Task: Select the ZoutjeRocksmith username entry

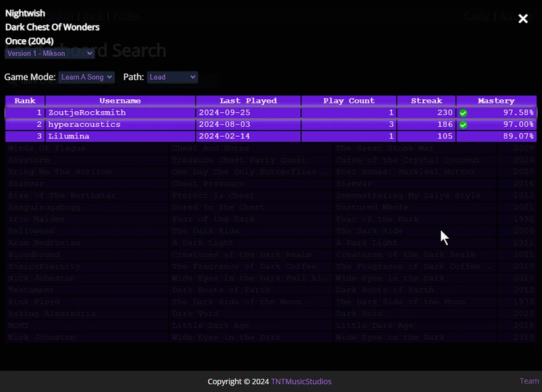Action: pos(86,113)
